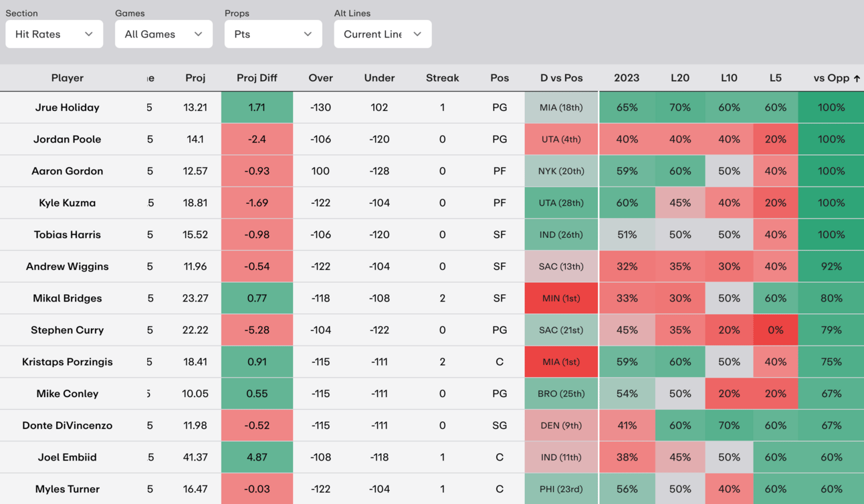
Task: Select player Donte DiVincenzo
Action: click(x=68, y=425)
